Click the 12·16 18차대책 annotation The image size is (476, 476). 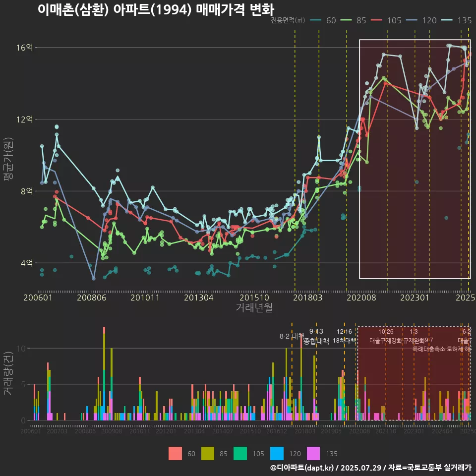(x=344, y=336)
